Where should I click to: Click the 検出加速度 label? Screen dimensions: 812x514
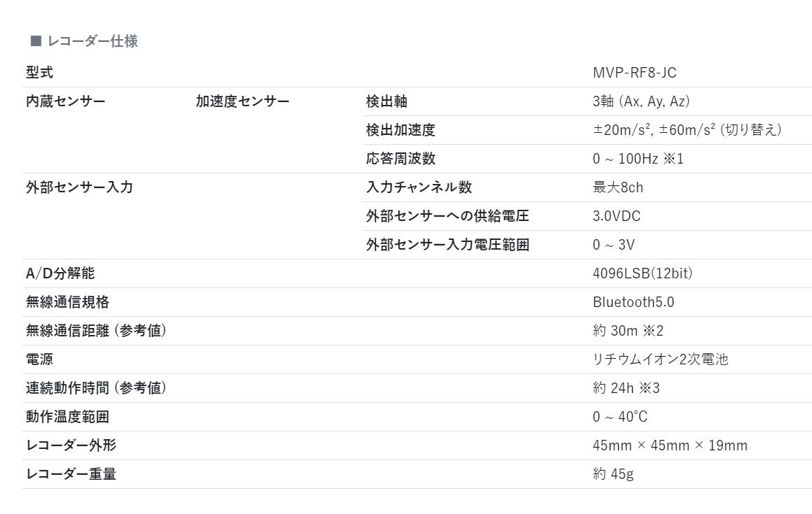pos(400,130)
